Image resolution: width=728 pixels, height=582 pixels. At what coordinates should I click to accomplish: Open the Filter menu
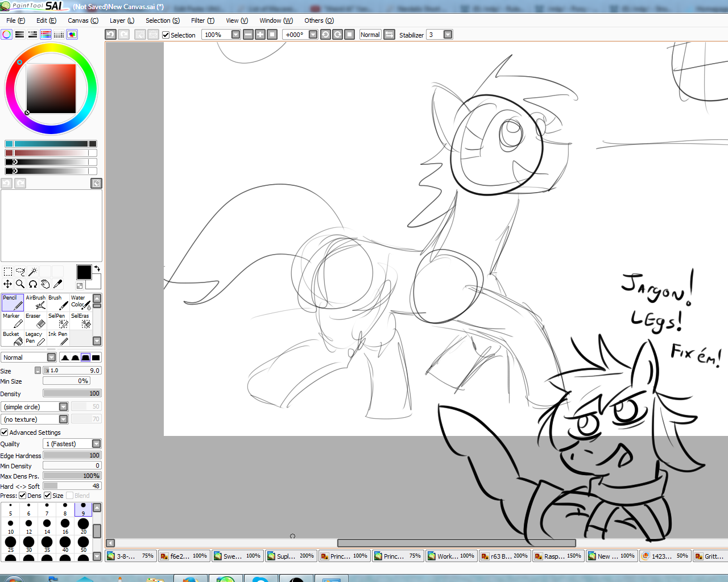pyautogui.click(x=202, y=20)
